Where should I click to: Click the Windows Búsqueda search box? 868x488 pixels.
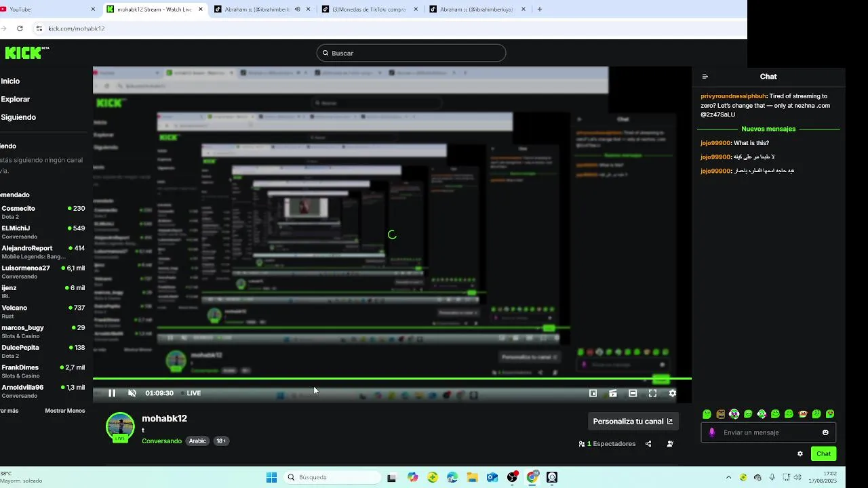click(332, 477)
